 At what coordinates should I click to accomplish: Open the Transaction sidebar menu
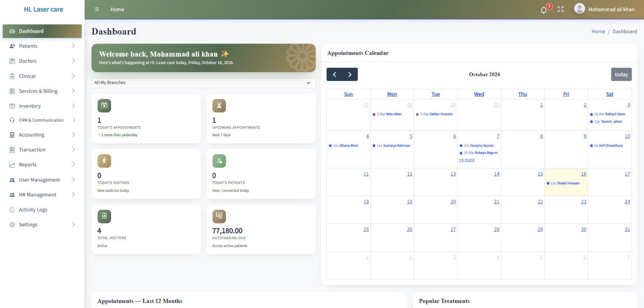(42, 150)
